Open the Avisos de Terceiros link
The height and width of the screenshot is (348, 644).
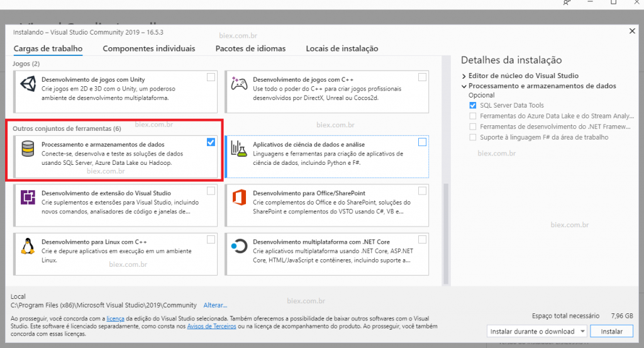click(211, 326)
